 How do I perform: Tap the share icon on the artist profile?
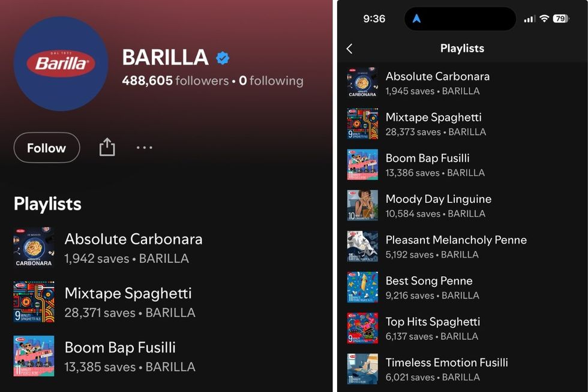(x=107, y=147)
